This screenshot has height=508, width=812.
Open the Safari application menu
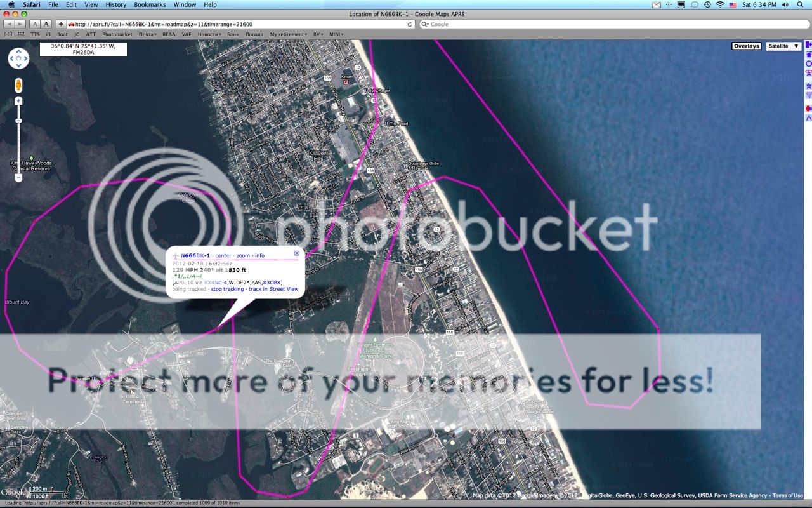(x=32, y=4)
